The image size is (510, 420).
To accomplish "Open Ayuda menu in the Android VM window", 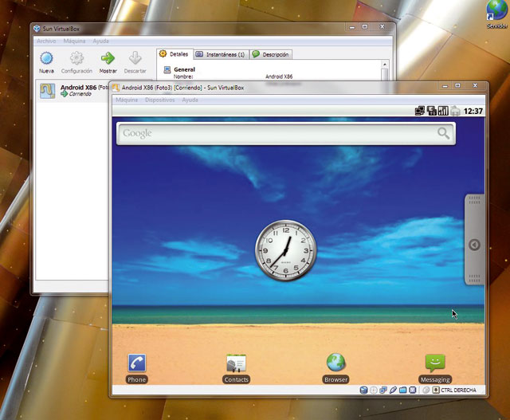I will [x=190, y=100].
